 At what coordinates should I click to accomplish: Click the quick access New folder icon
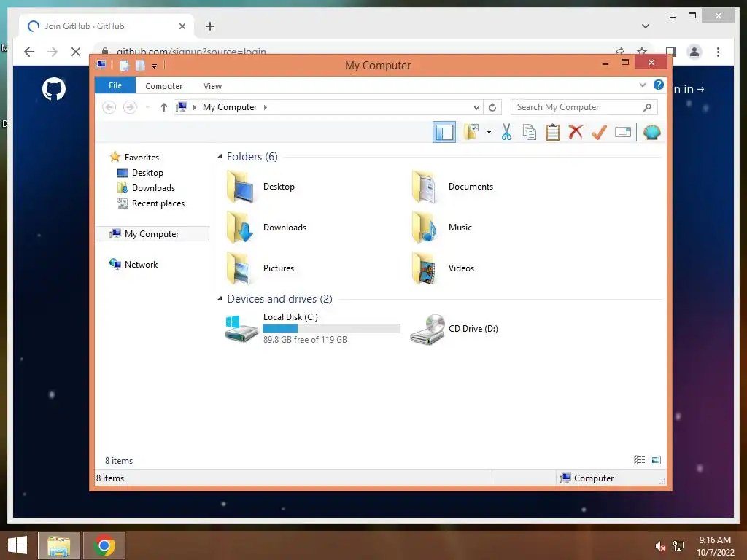click(140, 66)
